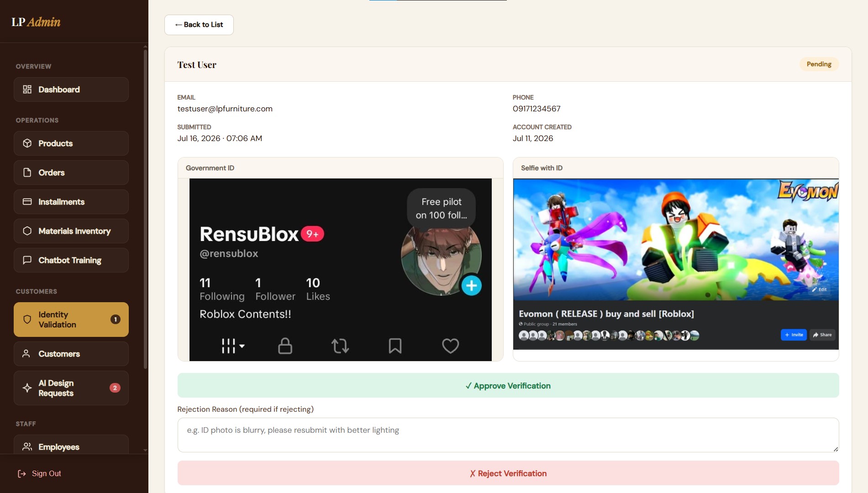Viewport: 868px width, 493px height.
Task: Focus the Rejection Reason text field
Action: pos(508,435)
